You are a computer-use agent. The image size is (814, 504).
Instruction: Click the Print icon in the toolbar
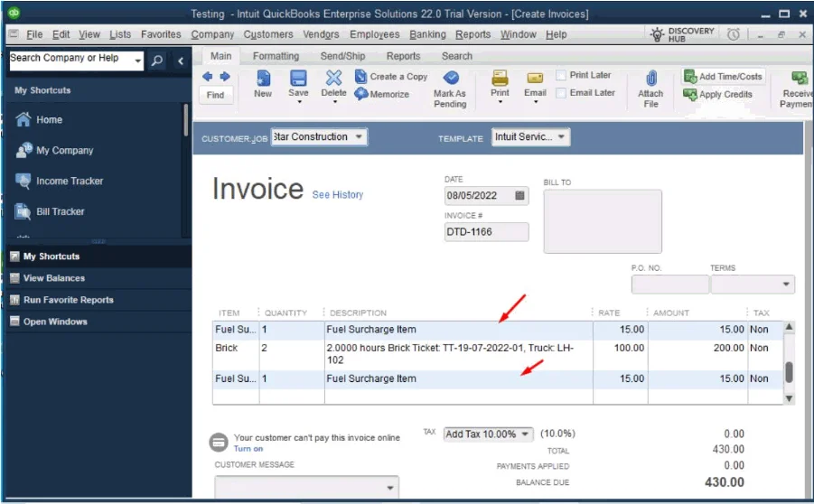coord(500,79)
